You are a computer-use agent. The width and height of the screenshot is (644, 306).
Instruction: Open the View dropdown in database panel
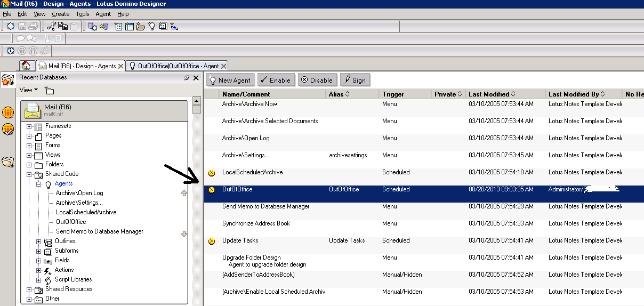tap(28, 90)
